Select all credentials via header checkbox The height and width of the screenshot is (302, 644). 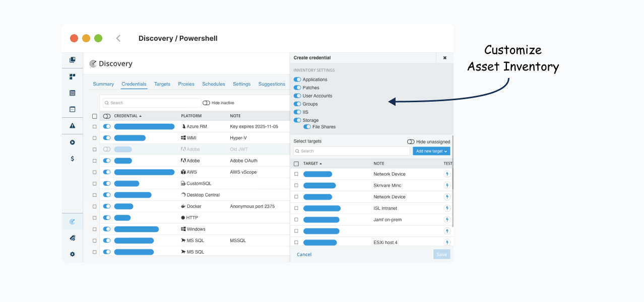click(95, 116)
